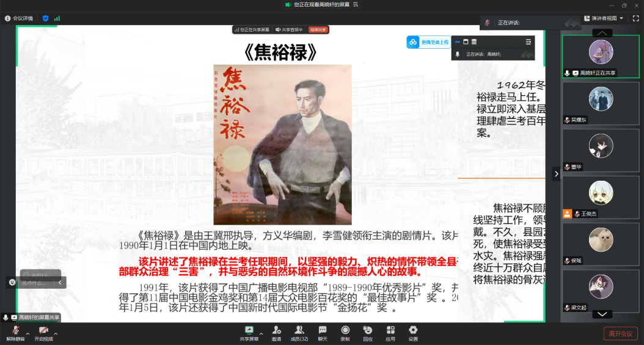
Task: Check the green network signal indicator
Action: tap(57, 18)
